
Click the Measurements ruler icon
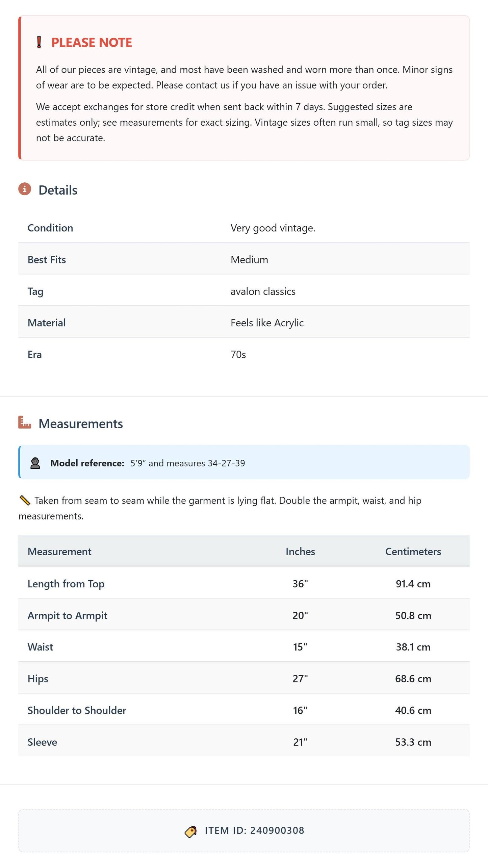[25, 423]
